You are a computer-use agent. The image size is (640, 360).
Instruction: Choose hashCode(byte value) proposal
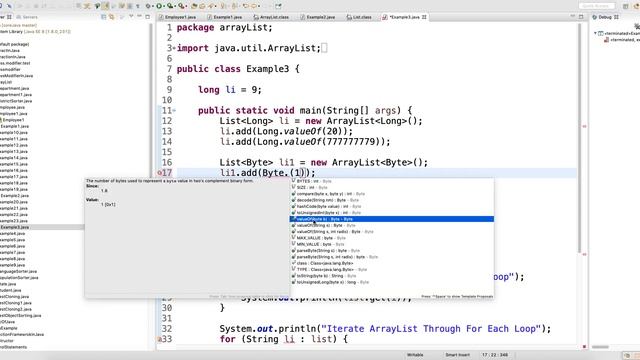click(x=392, y=207)
